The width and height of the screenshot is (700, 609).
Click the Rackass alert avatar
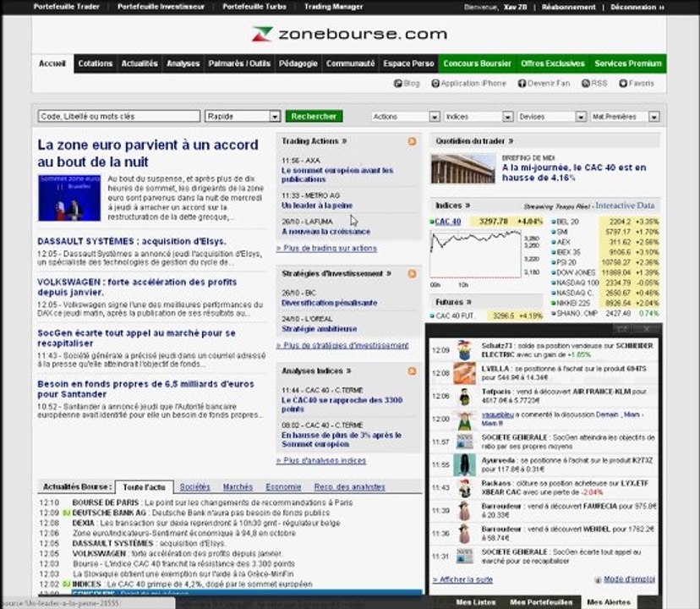click(x=465, y=488)
